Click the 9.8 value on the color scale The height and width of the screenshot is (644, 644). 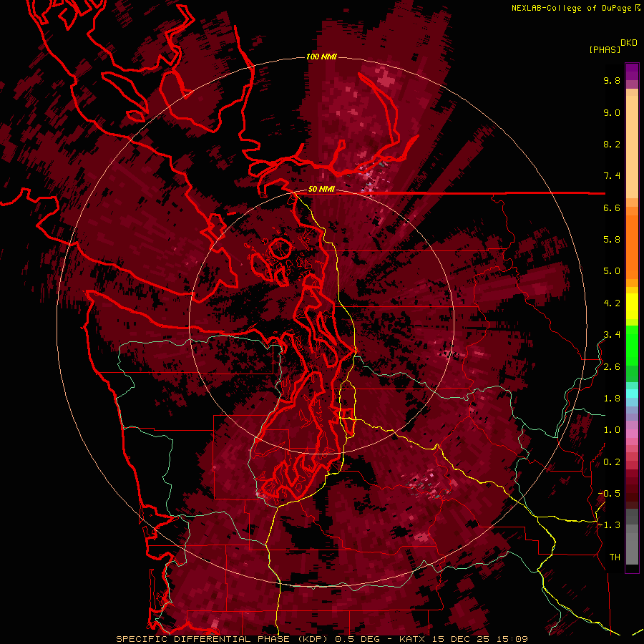point(612,80)
